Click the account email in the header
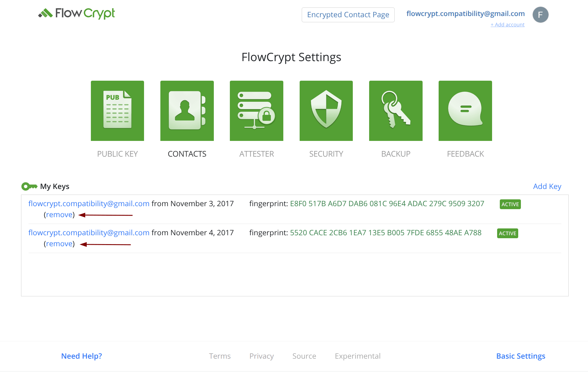Image resolution: width=588 pixels, height=372 pixels. pyautogui.click(x=465, y=14)
